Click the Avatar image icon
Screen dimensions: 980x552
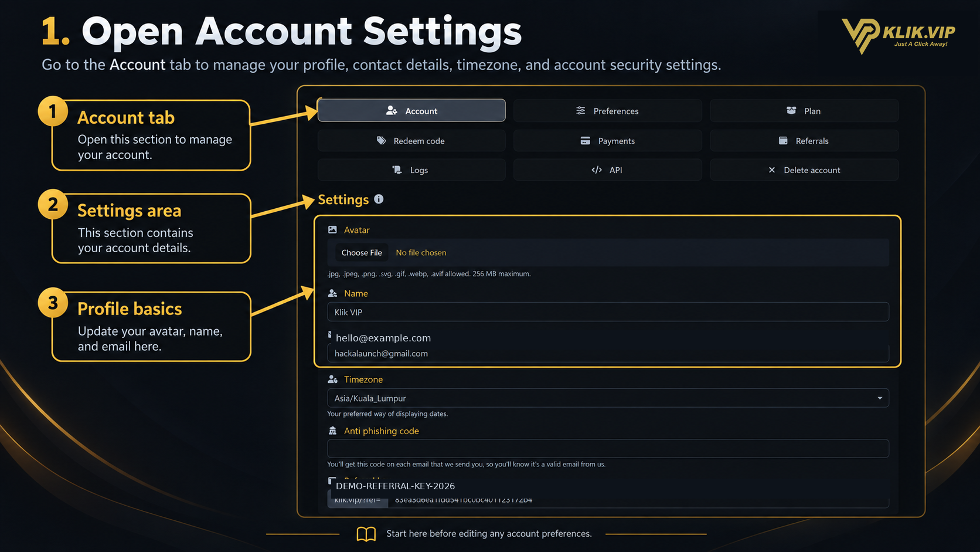click(x=332, y=229)
